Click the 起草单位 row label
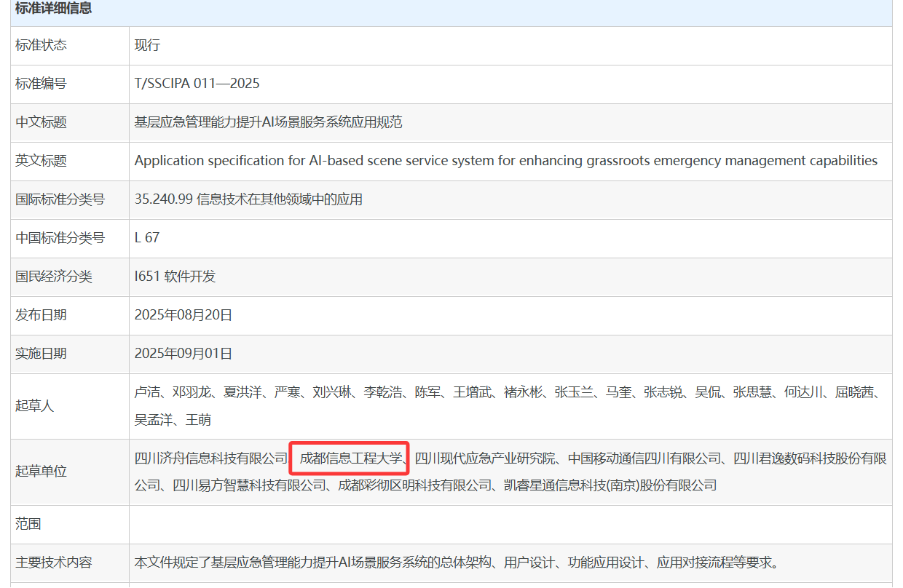Image resolution: width=903 pixels, height=588 pixels. pyautogui.click(x=41, y=472)
